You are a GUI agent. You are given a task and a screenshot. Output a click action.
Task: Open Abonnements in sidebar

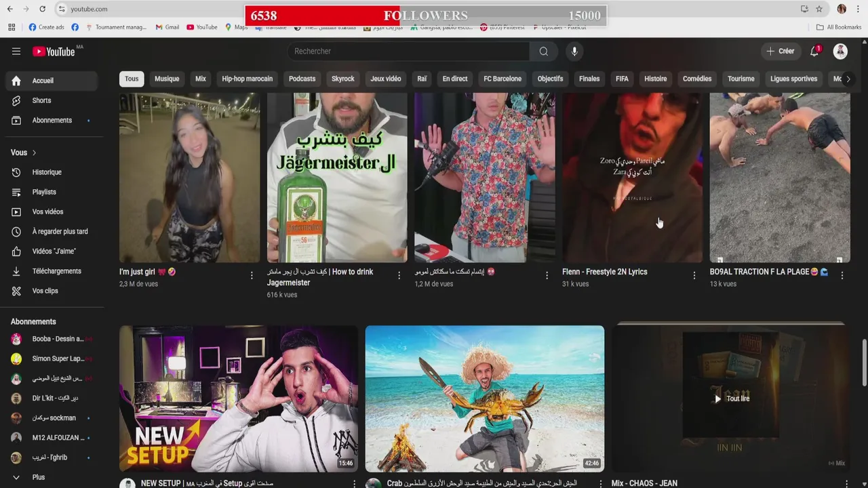pyautogui.click(x=52, y=120)
